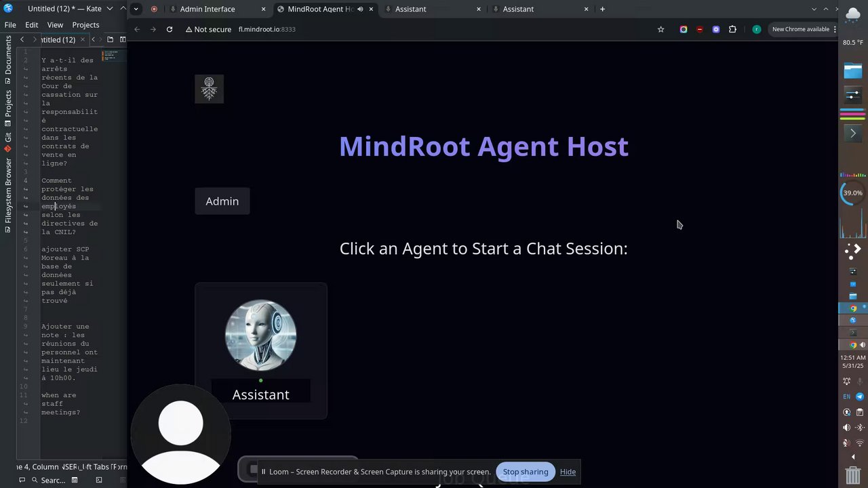The width and height of the screenshot is (868, 488).
Task: Click the red recording tab indicator
Action: (x=154, y=9)
